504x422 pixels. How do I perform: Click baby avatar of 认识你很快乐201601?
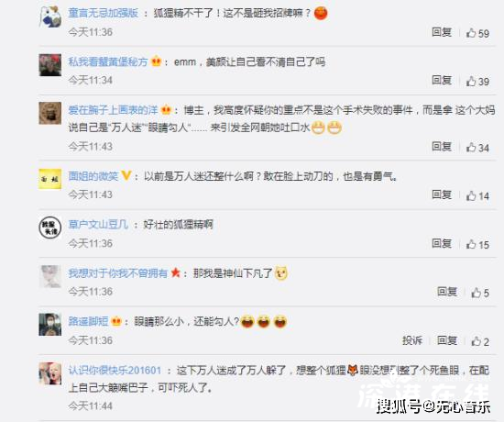pyautogui.click(x=50, y=373)
